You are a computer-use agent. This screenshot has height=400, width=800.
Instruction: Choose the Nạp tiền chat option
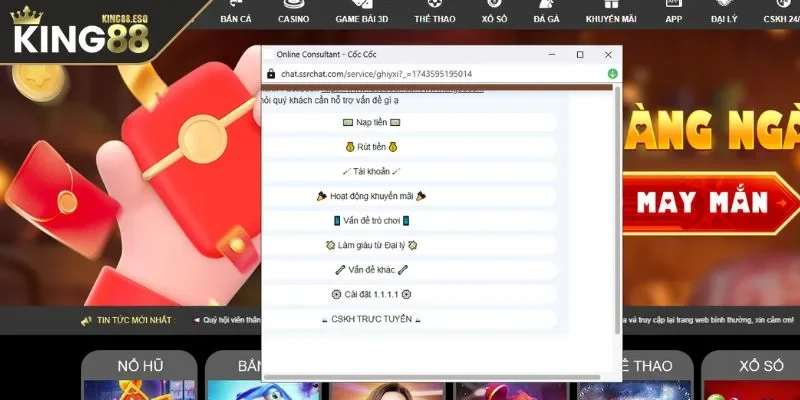pyautogui.click(x=371, y=122)
